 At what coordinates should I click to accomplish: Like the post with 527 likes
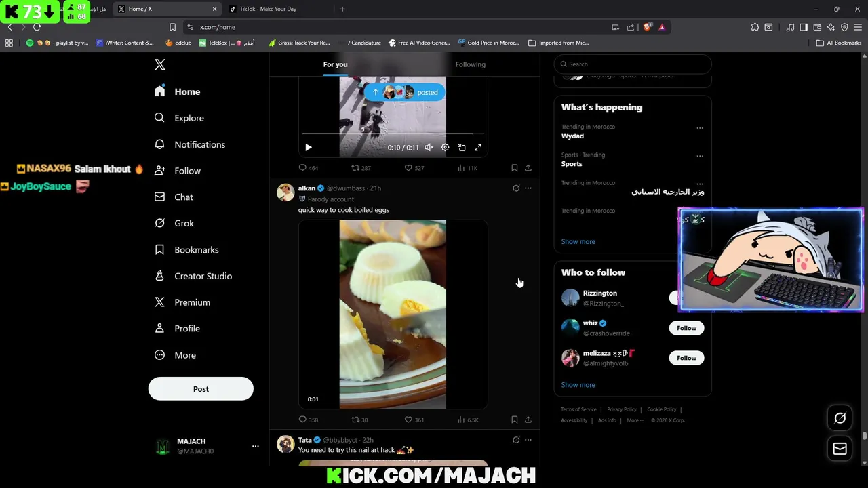(x=414, y=168)
